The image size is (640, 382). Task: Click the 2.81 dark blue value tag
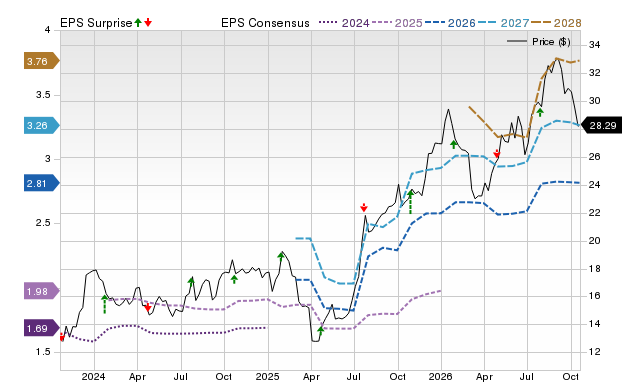[42, 183]
